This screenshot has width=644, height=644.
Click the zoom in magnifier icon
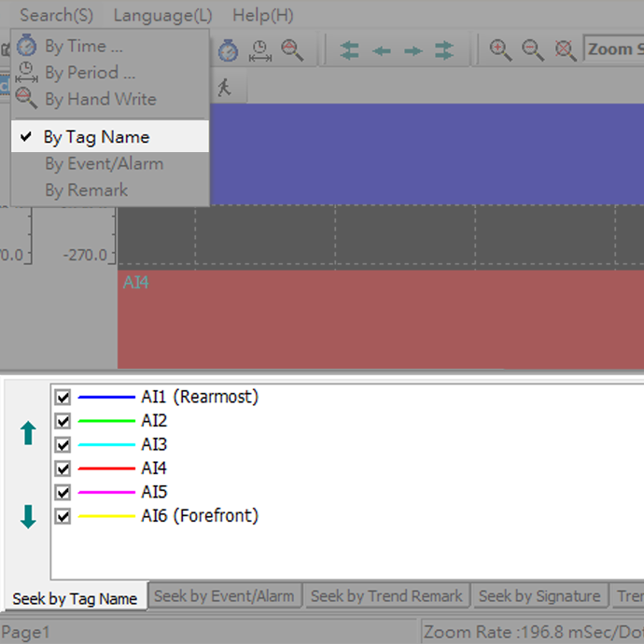pyautogui.click(x=501, y=50)
